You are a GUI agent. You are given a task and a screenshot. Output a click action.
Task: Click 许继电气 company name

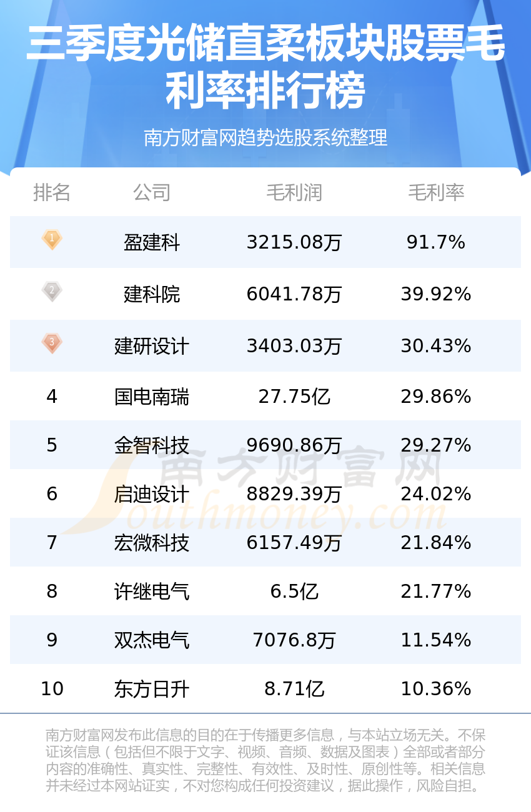(x=152, y=592)
